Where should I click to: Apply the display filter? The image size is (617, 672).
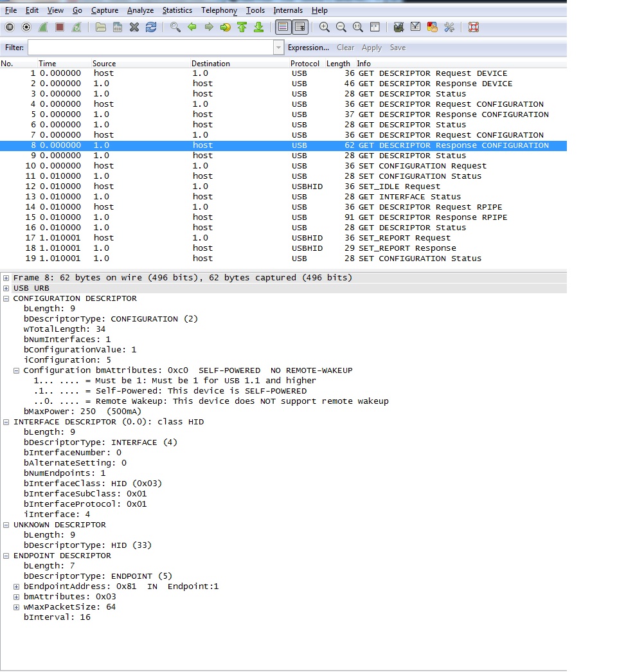[371, 48]
